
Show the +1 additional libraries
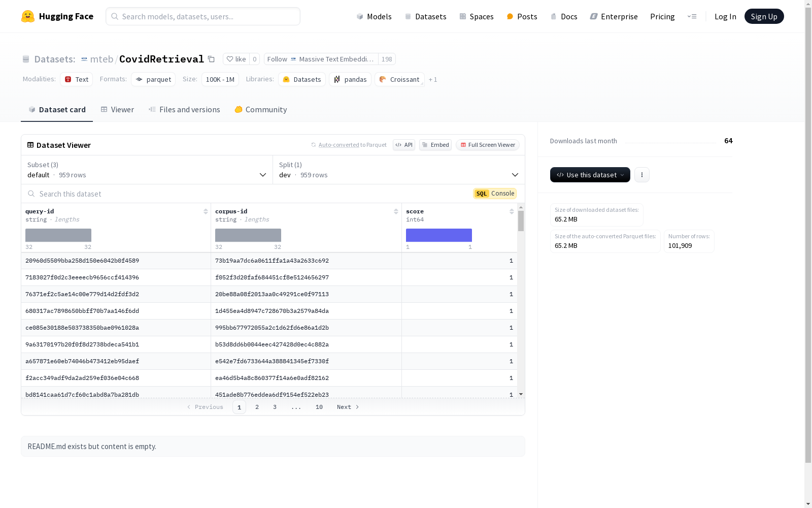point(433,79)
